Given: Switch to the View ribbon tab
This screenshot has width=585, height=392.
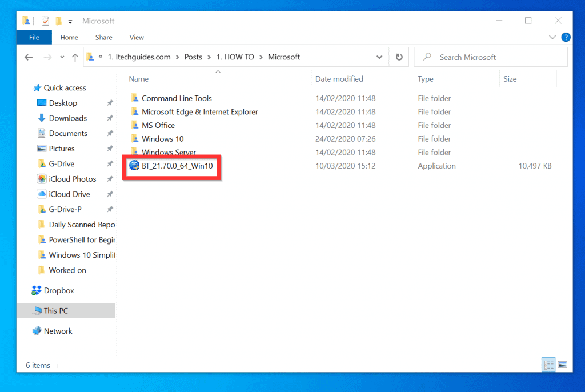Looking at the screenshot, I should (x=137, y=37).
